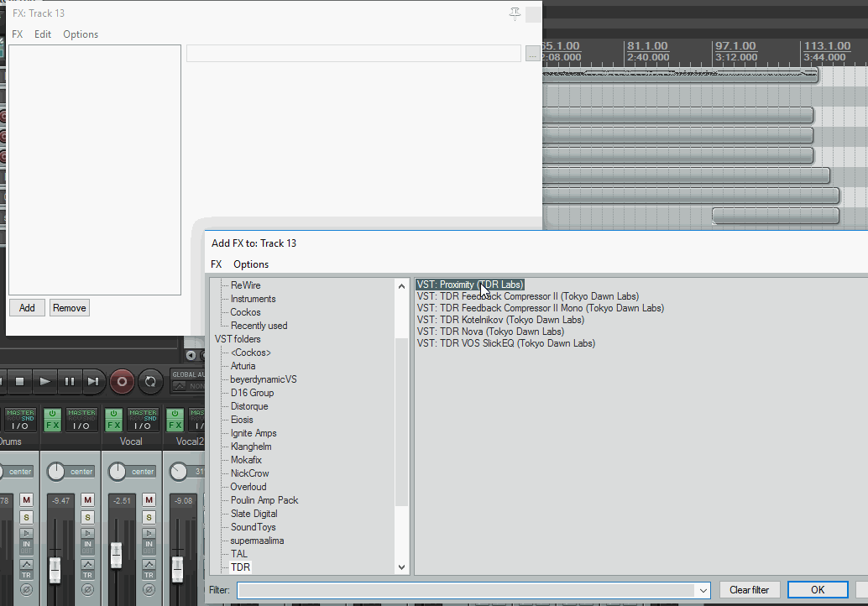Click the pan knob on the Vocal2 strip
Screen dimensions: 868x606
tap(178, 472)
